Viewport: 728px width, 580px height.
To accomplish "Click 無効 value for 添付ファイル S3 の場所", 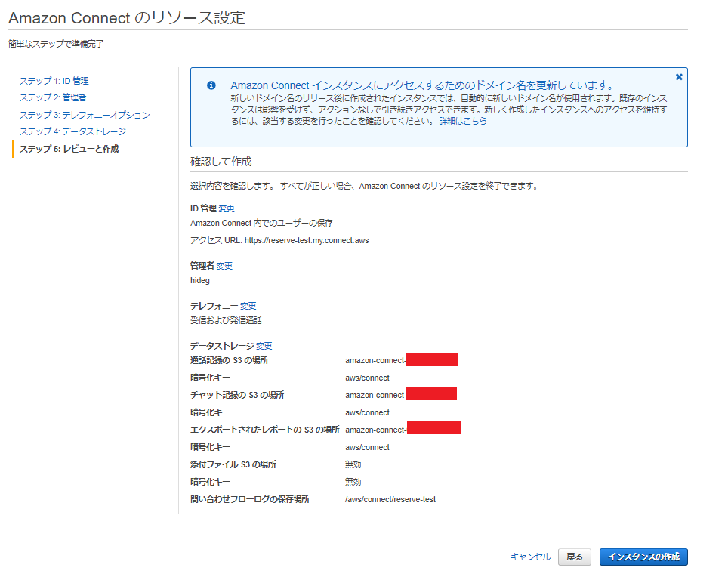I will tap(353, 464).
